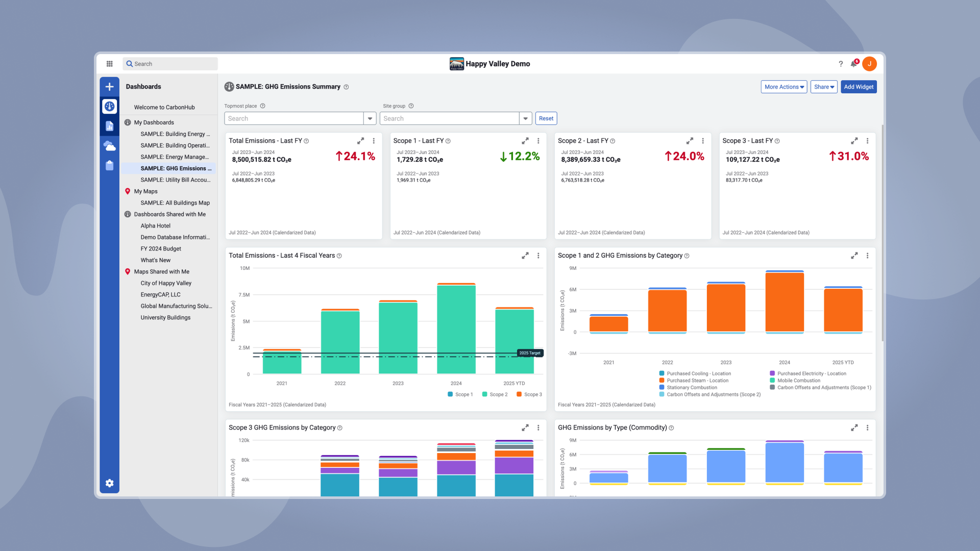Open the Topmost place dropdown arrow
Image resolution: width=980 pixels, height=551 pixels.
[370, 118]
